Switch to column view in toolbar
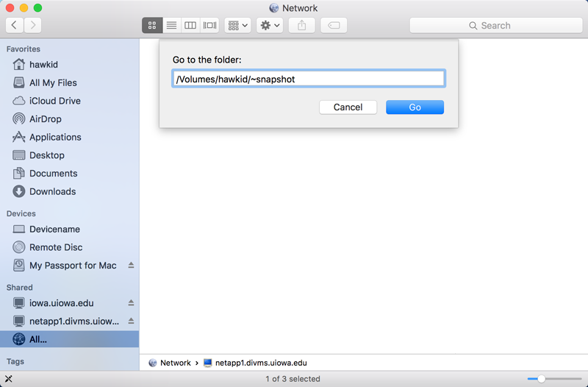The image size is (588, 387). pos(190,25)
